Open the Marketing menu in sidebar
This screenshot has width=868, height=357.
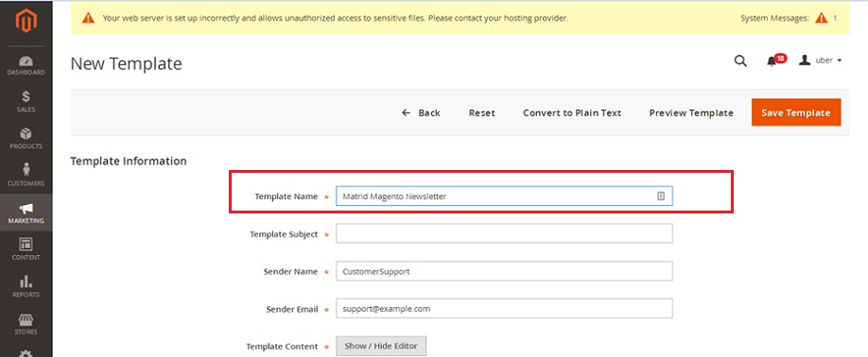(26, 213)
